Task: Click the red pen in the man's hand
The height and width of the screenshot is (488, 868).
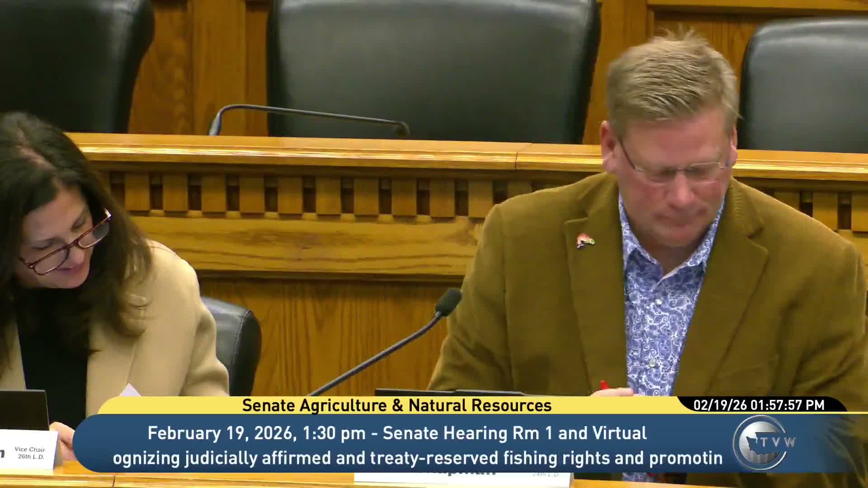Action: (603, 385)
